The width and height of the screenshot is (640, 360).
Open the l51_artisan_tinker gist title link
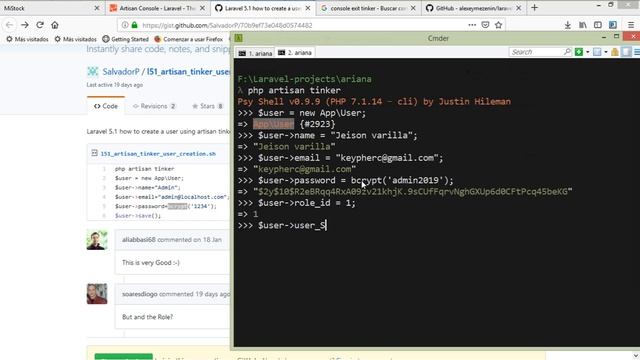tap(188, 72)
